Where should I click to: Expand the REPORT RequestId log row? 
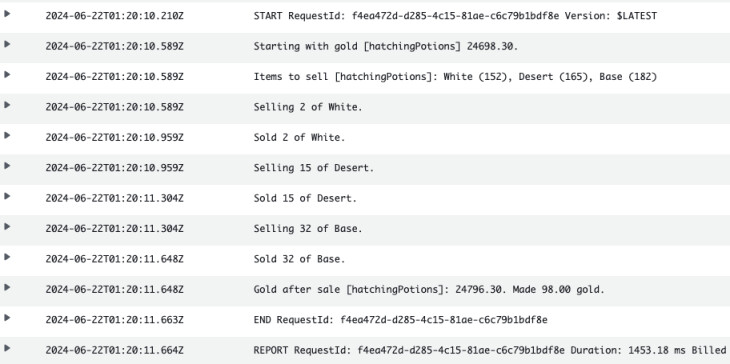7,348
